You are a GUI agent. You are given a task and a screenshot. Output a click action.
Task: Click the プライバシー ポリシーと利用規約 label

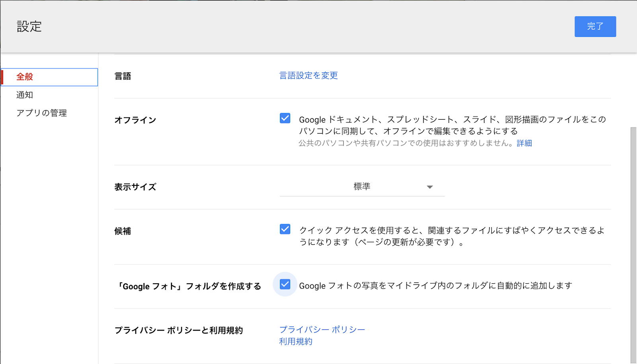(179, 331)
